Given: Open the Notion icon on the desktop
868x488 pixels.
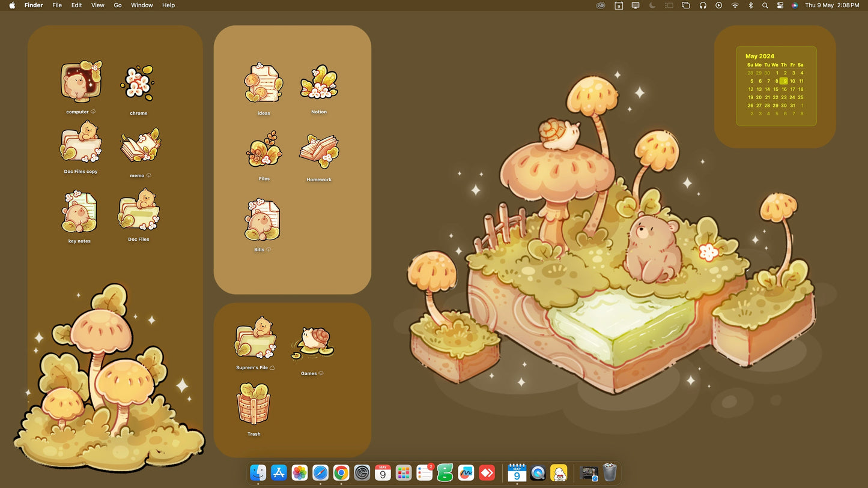Looking at the screenshot, I should point(319,82).
